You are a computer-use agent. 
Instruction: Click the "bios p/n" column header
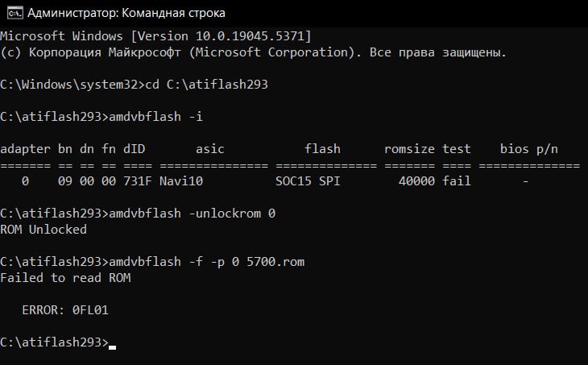click(x=528, y=149)
